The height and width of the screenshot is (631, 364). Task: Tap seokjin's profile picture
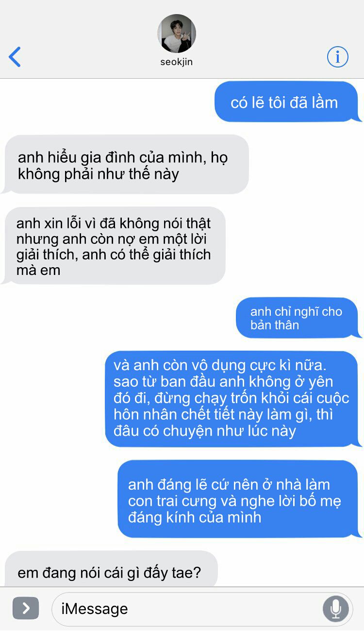point(177,34)
